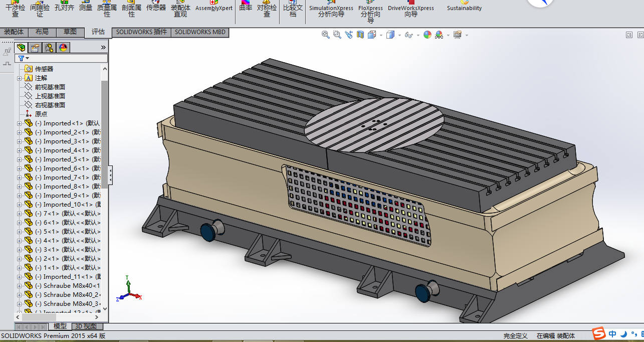Viewport: 644px width, 342px height.
Task: Toggle the panel collapse handle beside the tree
Action: tap(110, 176)
